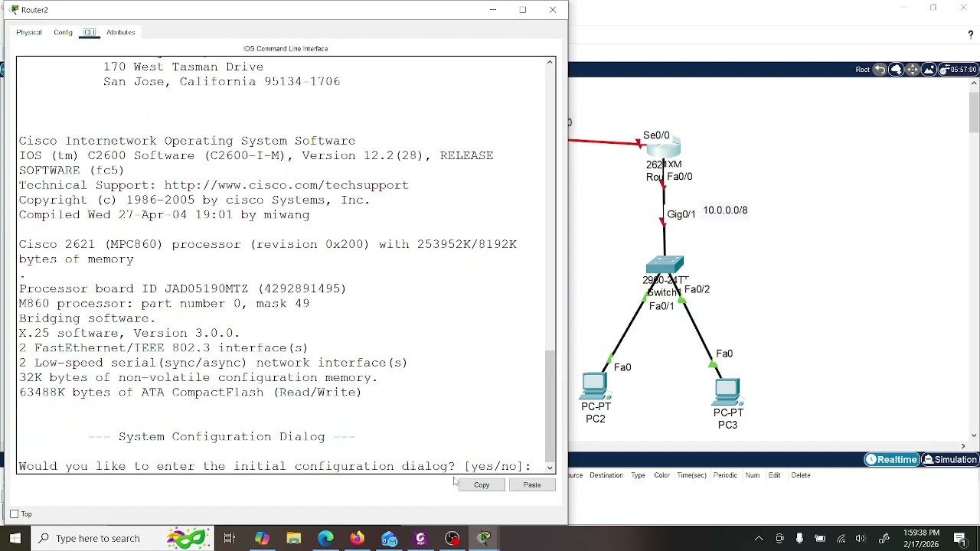Enable the Top checkbox in Router2 window
Image resolution: width=980 pixels, height=551 pixels.
[x=15, y=514]
